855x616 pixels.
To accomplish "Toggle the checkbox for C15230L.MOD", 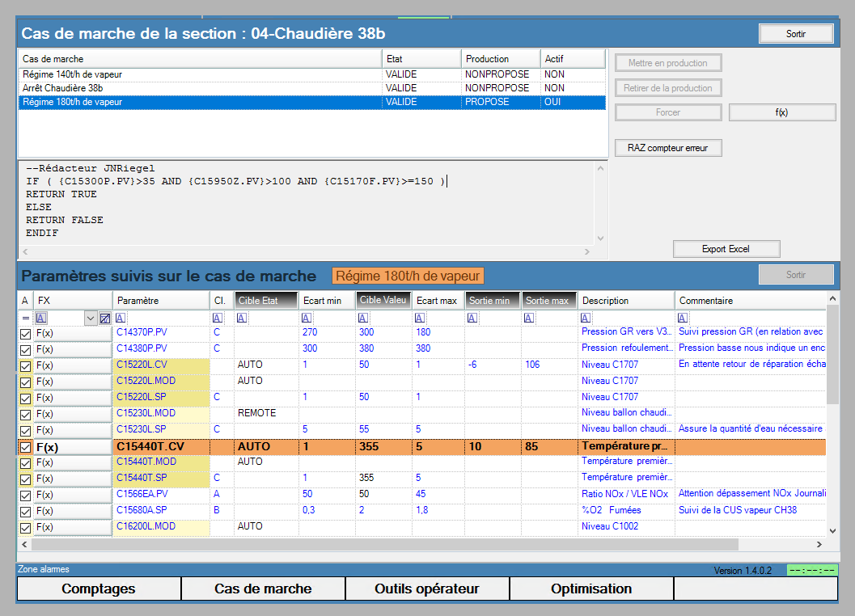I will 25,415.
